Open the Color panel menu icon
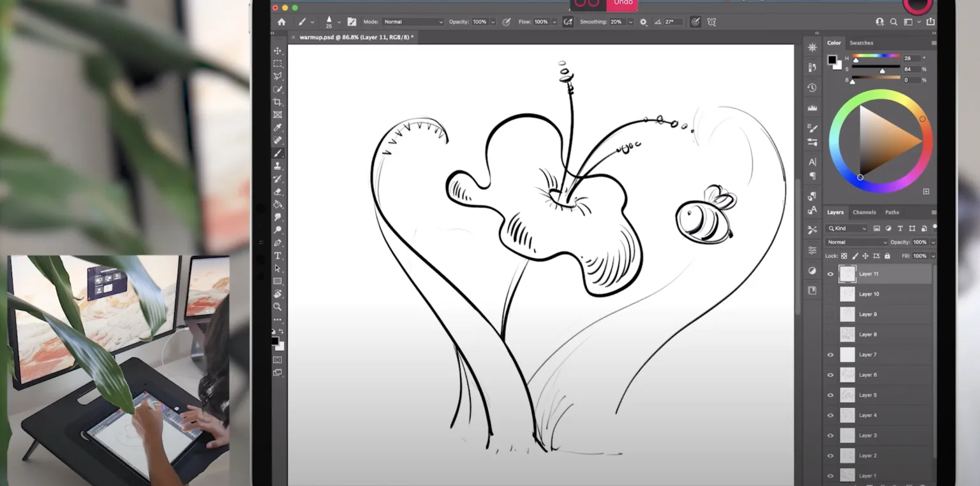This screenshot has height=486, width=980. pyautogui.click(x=933, y=43)
